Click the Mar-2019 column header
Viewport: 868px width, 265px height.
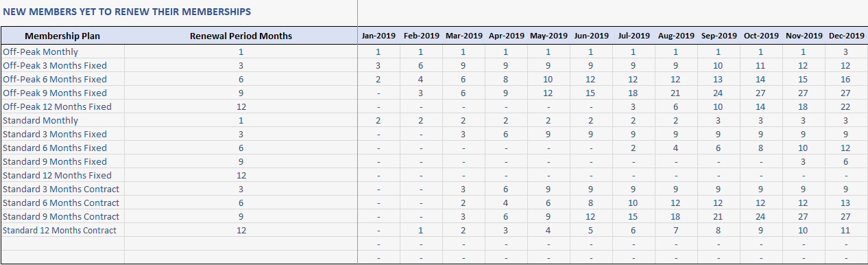463,36
